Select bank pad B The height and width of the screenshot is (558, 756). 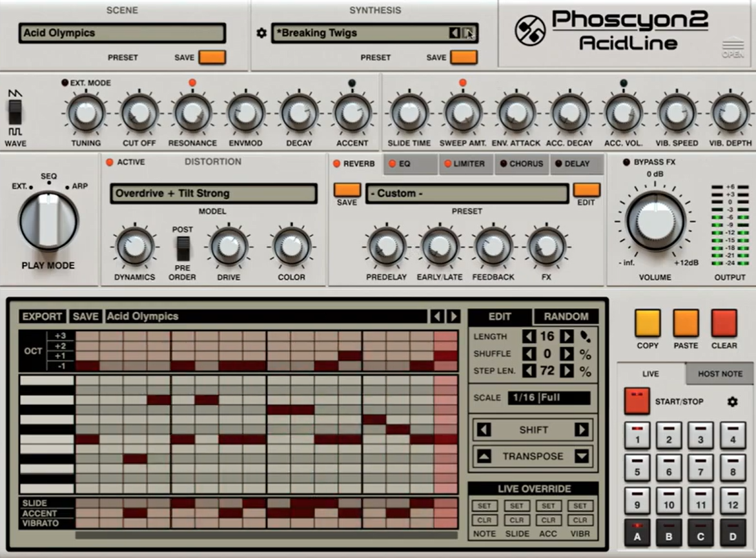669,533
